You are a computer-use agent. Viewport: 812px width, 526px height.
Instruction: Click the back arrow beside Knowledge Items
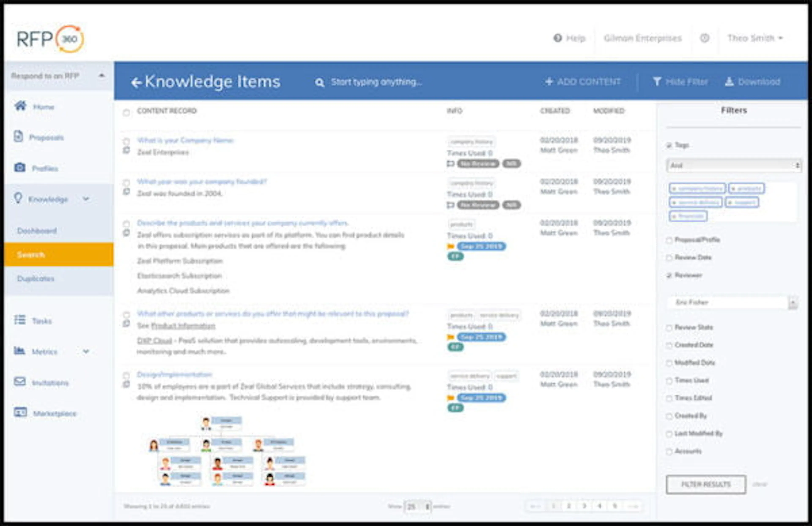(x=136, y=83)
